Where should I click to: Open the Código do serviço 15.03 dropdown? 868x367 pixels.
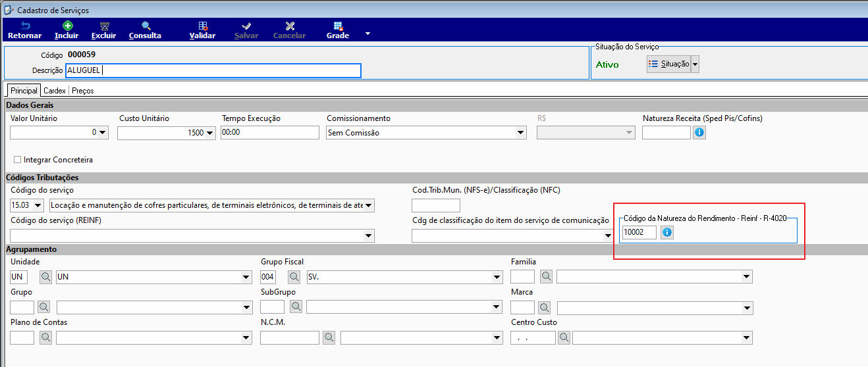[x=38, y=205]
